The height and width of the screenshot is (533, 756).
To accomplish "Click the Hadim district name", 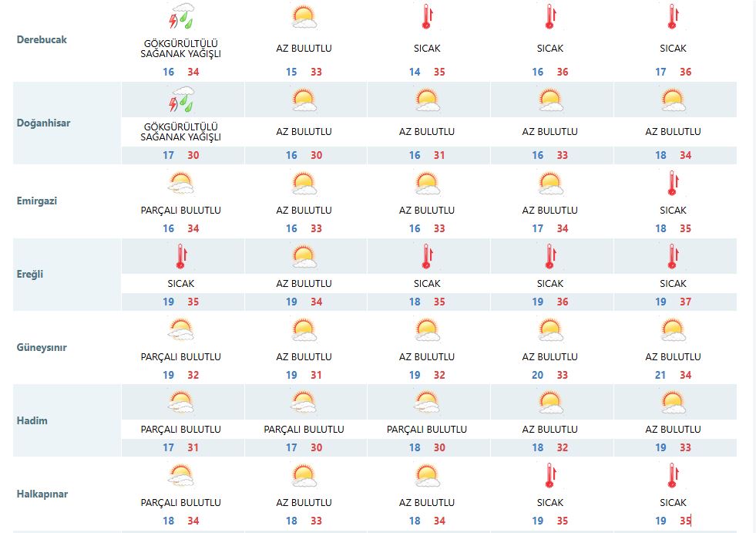I will [32, 420].
